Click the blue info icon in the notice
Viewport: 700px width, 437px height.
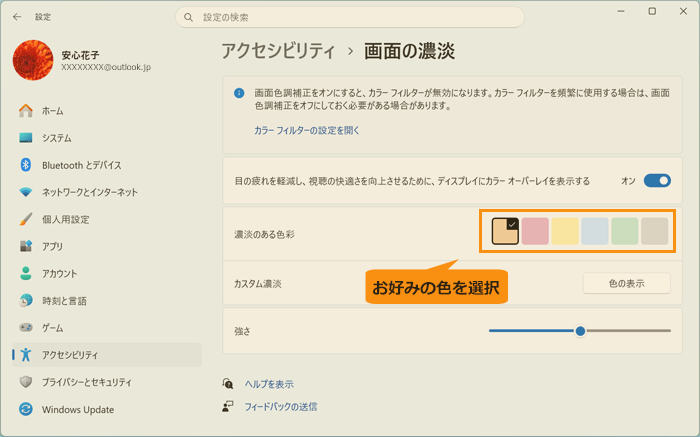(239, 93)
